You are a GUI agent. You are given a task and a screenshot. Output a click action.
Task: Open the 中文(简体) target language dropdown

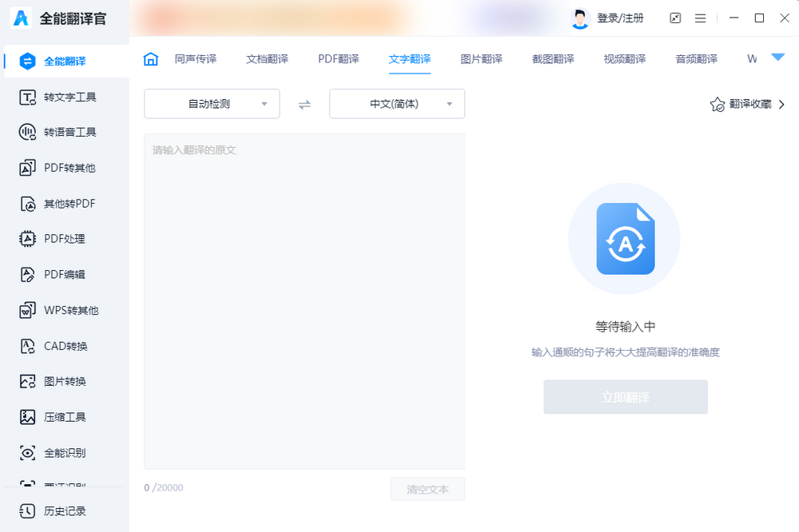tap(397, 104)
